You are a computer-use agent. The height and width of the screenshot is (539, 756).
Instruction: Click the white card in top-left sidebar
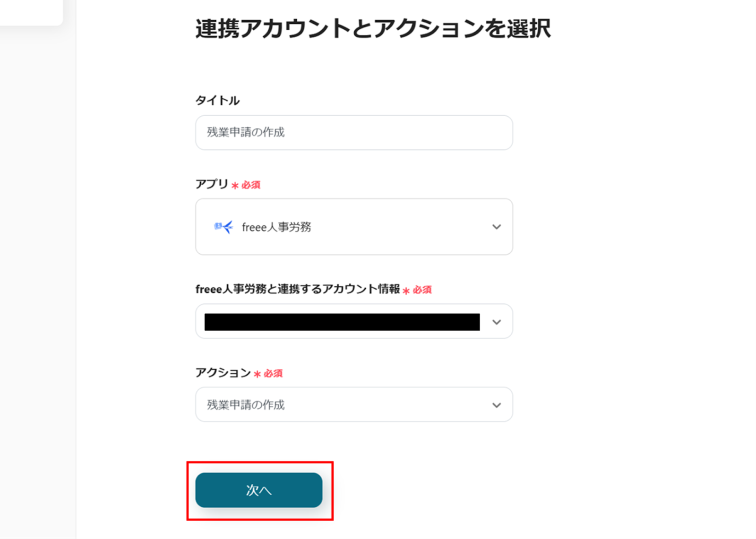(x=31, y=12)
